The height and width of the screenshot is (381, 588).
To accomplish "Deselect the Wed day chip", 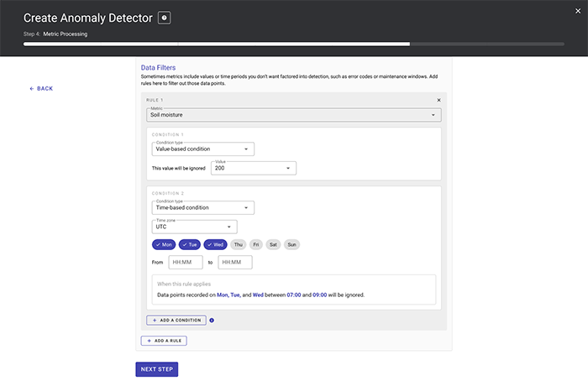I will [x=215, y=245].
